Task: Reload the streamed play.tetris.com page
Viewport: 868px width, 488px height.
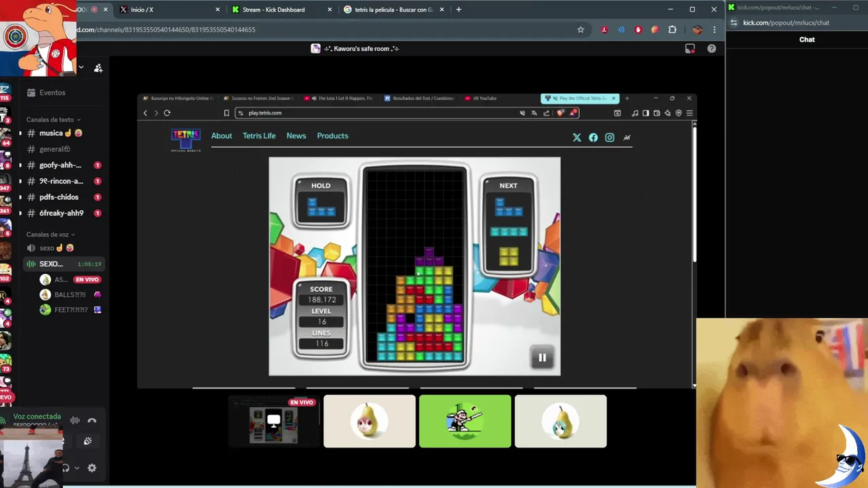Action: coord(167,113)
